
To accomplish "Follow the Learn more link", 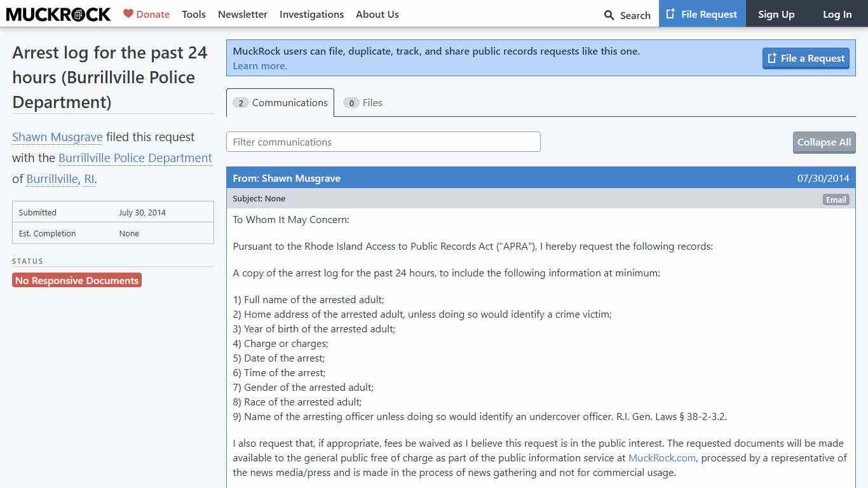I will click(x=260, y=66).
